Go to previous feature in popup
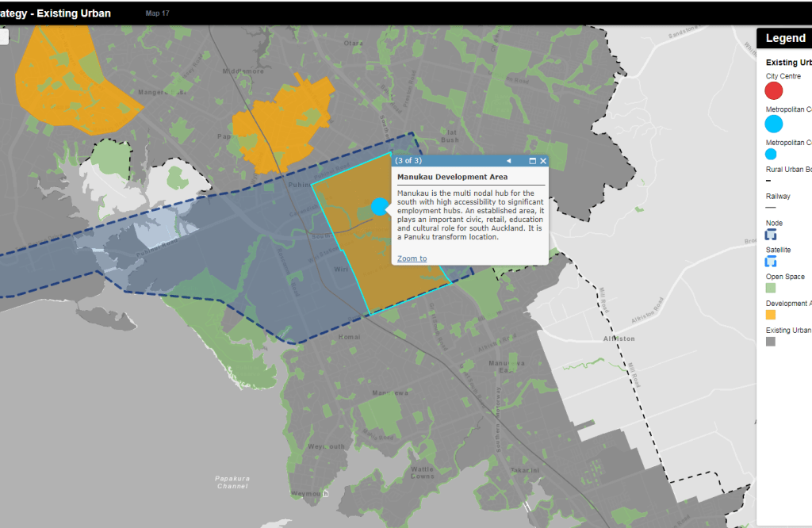 tap(508, 161)
